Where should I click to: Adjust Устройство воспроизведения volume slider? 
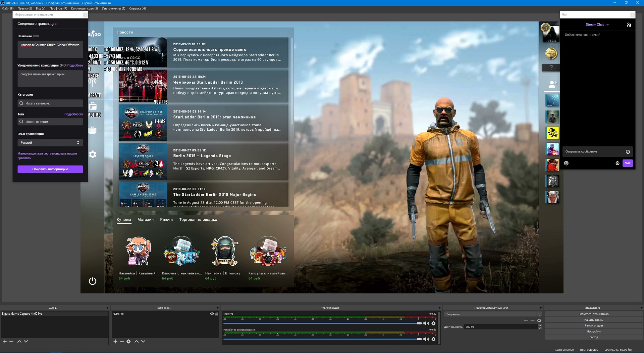[x=322, y=339]
